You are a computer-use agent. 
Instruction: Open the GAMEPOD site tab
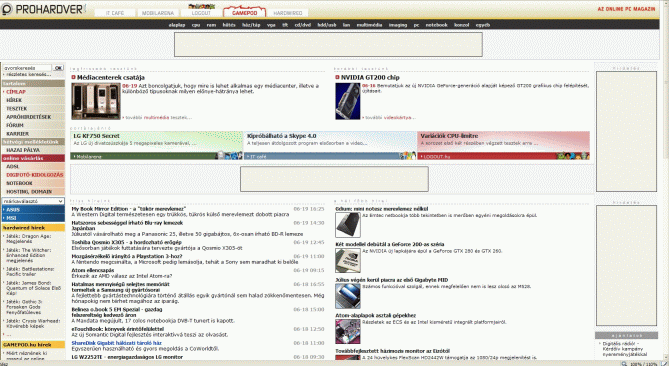pyautogui.click(x=244, y=12)
